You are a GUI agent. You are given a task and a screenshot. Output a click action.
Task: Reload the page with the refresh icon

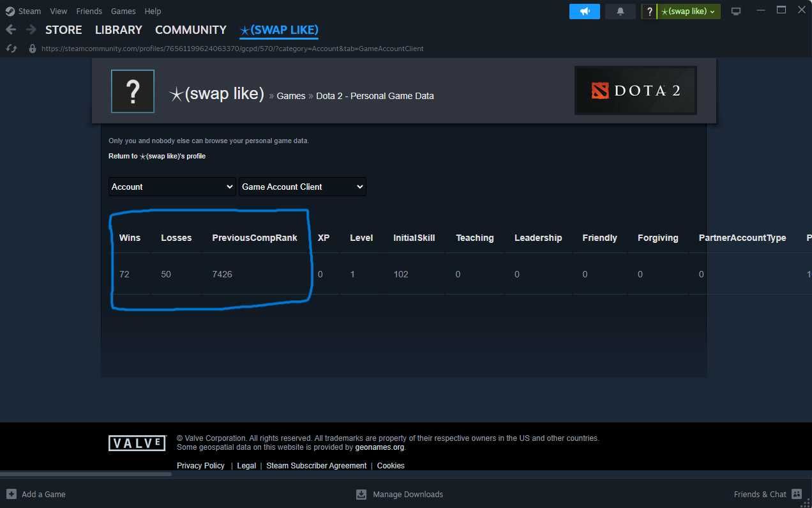(10, 49)
